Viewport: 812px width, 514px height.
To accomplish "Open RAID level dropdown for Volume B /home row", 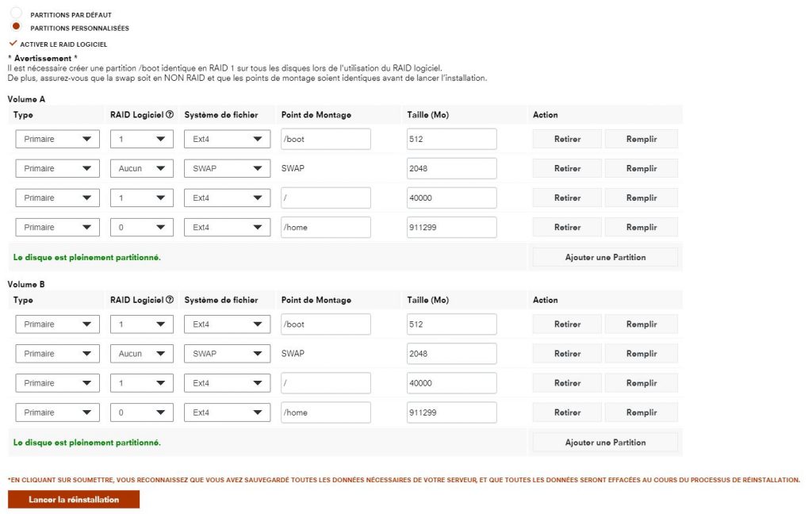I will pyautogui.click(x=141, y=413).
